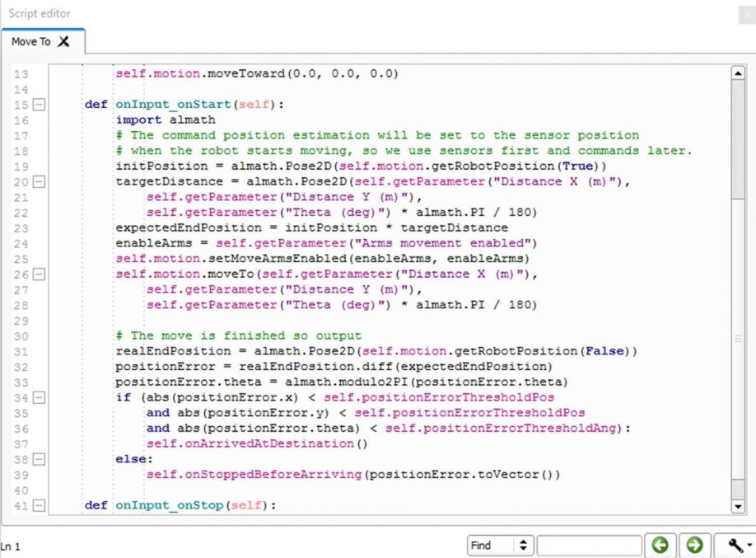Select the Move To tab
The width and height of the screenshot is (756, 558).
(43, 41)
